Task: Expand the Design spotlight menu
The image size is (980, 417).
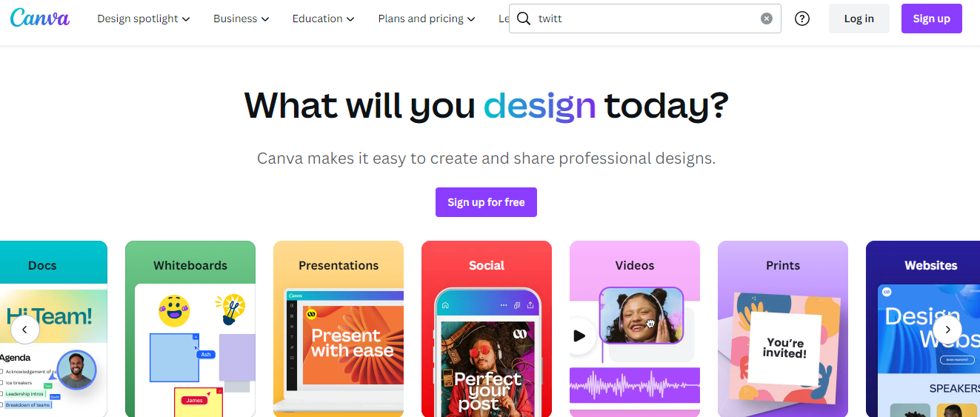Action: pyautogui.click(x=143, y=19)
